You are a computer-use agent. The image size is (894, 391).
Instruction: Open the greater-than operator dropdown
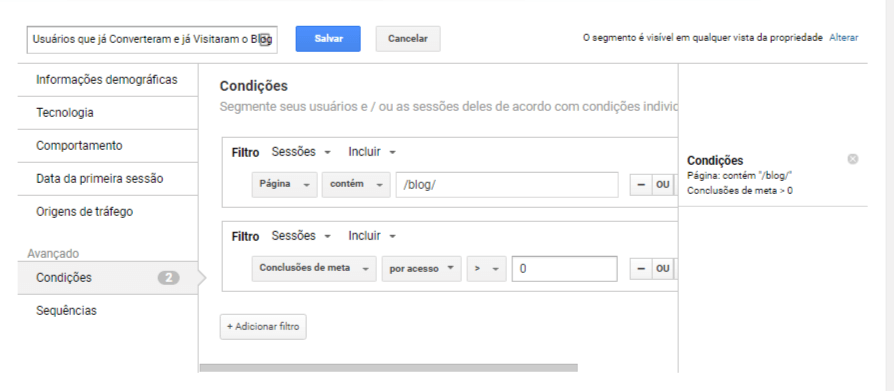coord(486,268)
